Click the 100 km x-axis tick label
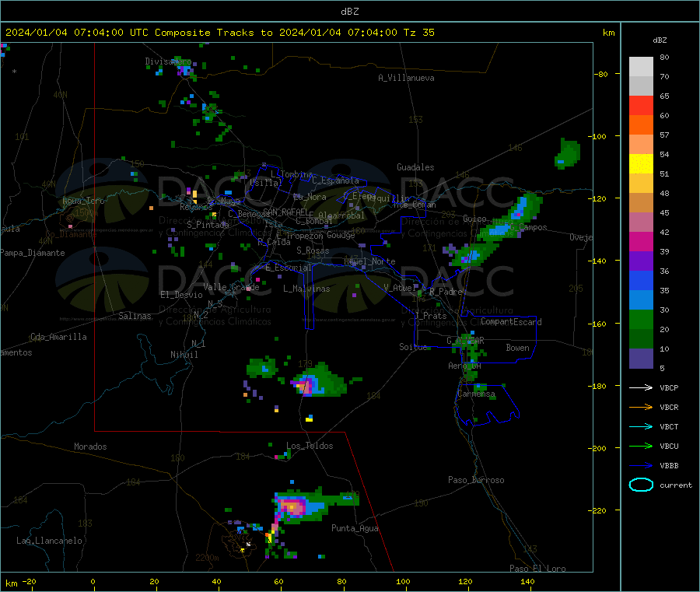This screenshot has height=592, width=700. [x=403, y=581]
